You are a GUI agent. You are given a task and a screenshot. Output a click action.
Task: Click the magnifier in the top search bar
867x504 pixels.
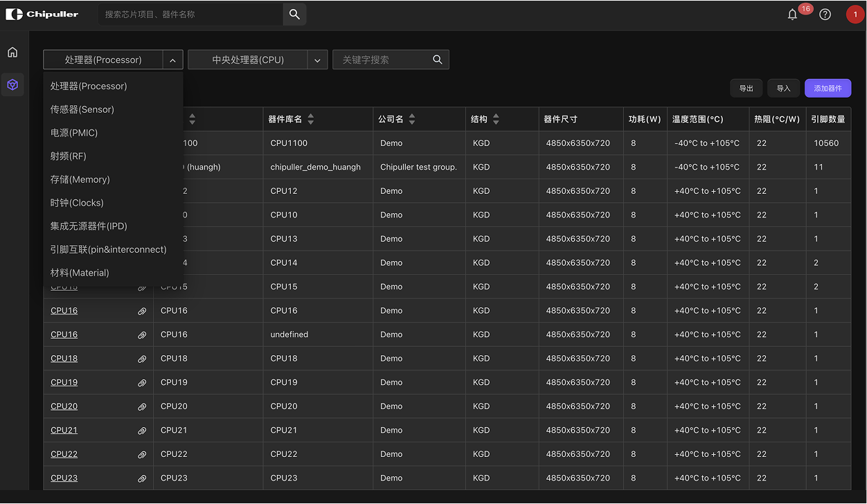[294, 14]
